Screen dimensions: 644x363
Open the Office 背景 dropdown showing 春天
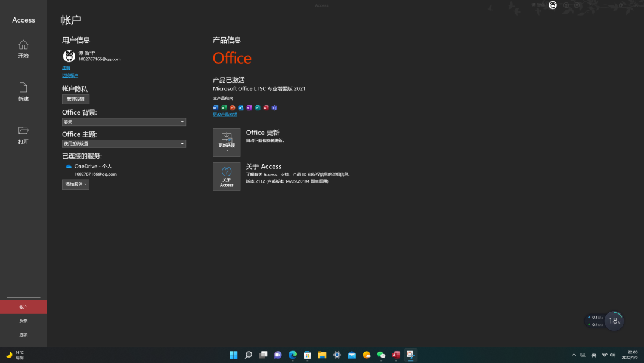(x=123, y=122)
